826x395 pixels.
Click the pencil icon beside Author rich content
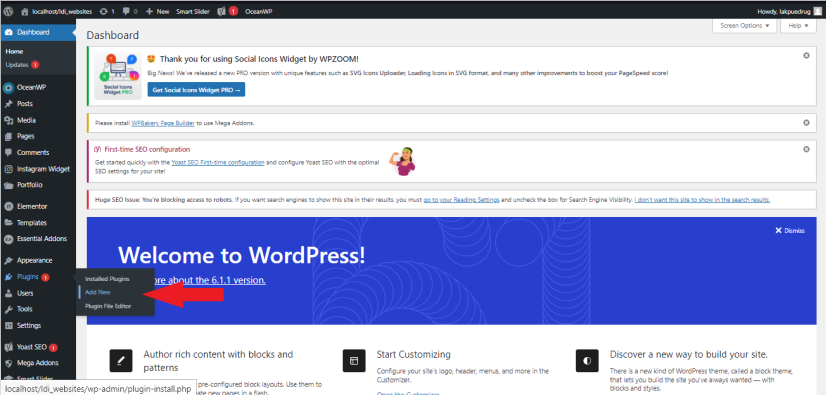121,361
